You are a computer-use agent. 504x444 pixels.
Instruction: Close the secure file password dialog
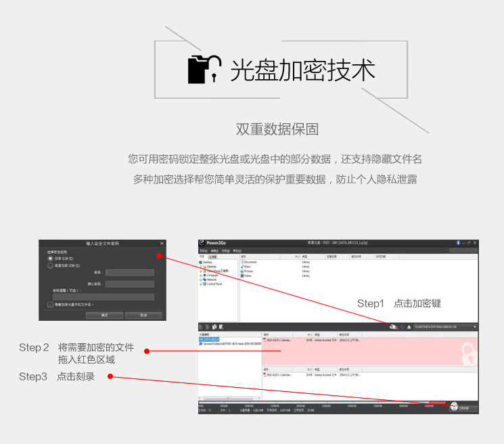click(162, 244)
